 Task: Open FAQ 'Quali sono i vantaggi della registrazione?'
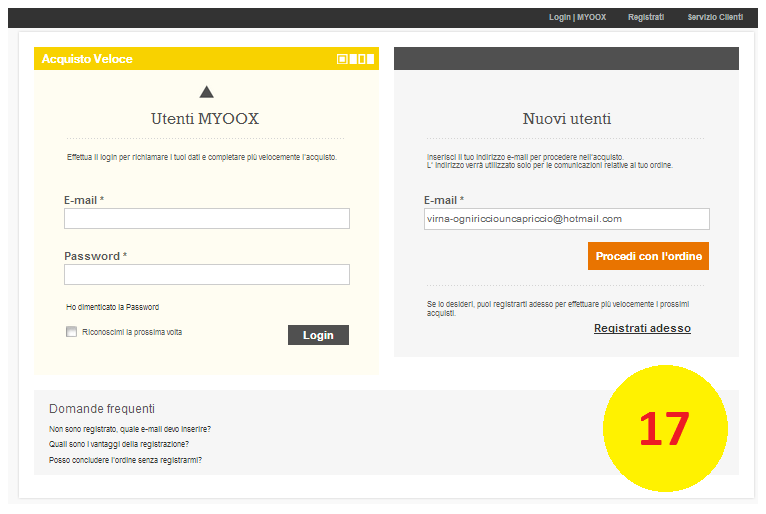coord(119,444)
